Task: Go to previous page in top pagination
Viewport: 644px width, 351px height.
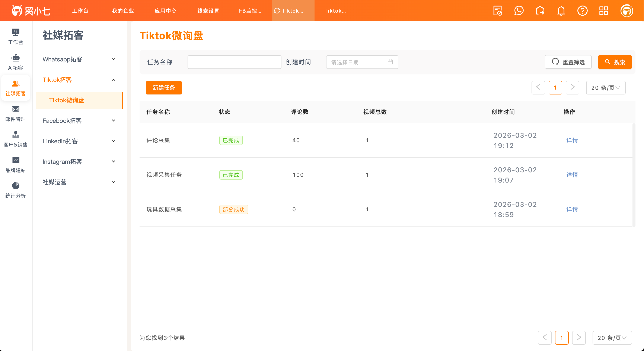Action: (538, 87)
